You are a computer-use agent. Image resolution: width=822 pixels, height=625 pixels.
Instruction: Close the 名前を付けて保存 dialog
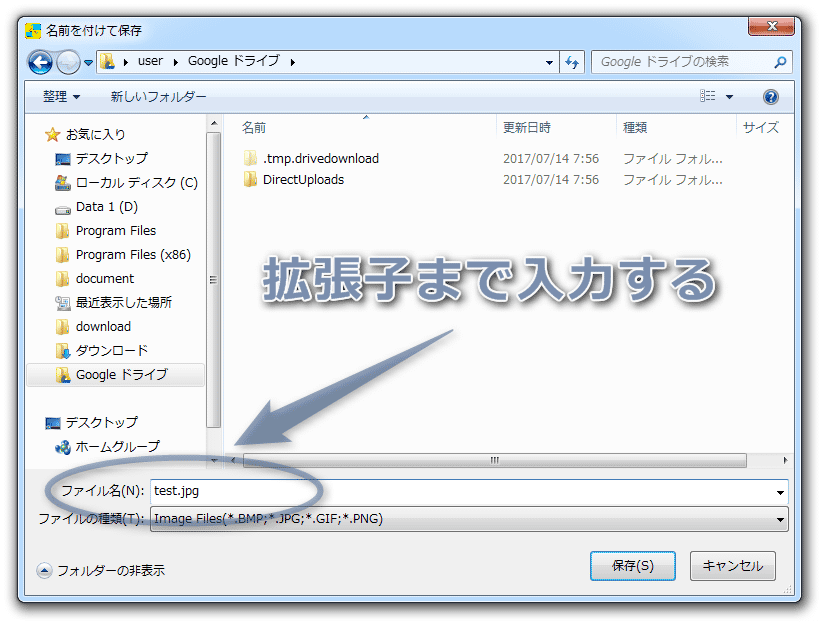click(771, 26)
